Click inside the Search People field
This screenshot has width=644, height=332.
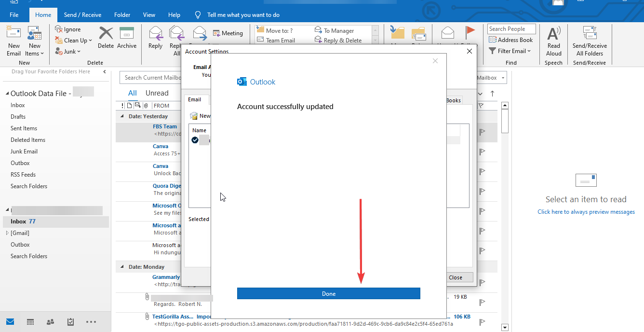click(511, 28)
